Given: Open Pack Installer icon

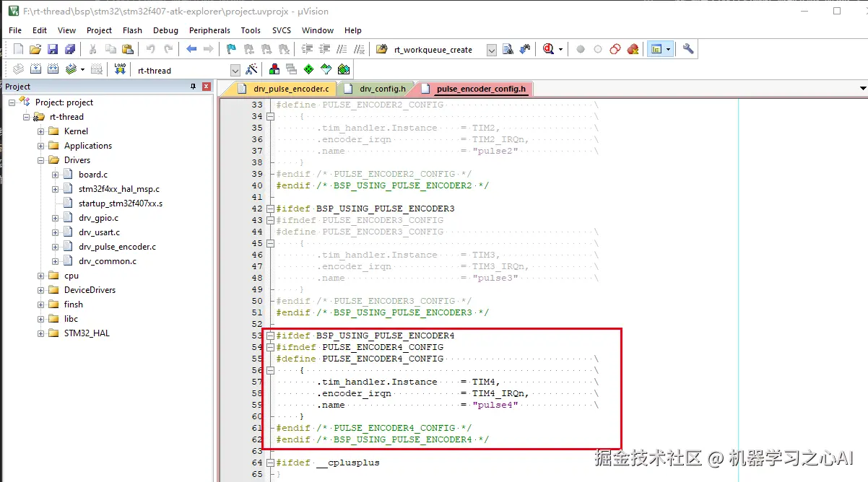Looking at the screenshot, I should (x=344, y=69).
